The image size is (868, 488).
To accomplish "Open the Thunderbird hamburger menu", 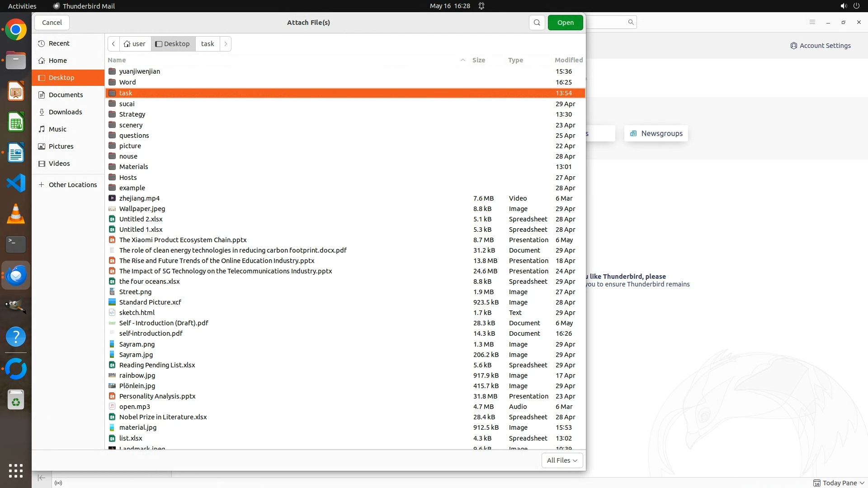I will [x=812, y=22].
